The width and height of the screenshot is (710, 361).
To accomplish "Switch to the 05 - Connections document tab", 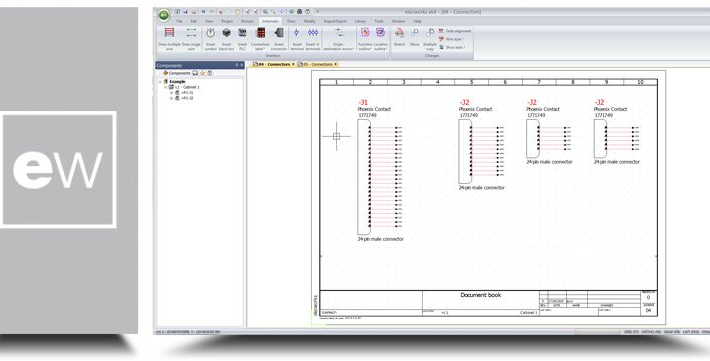I will point(317,64).
